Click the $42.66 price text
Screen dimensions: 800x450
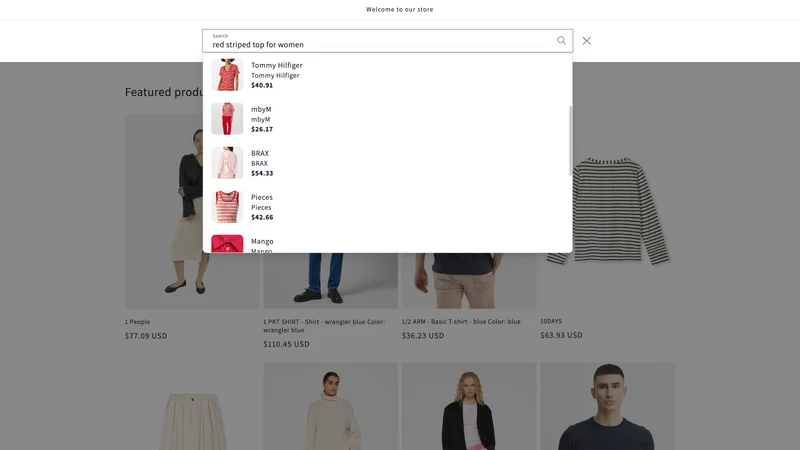(x=262, y=217)
